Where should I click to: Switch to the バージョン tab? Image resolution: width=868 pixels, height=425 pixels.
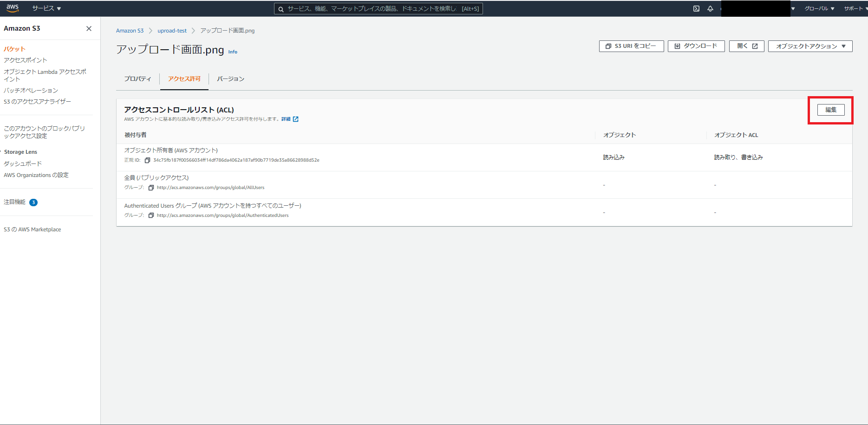pos(230,79)
